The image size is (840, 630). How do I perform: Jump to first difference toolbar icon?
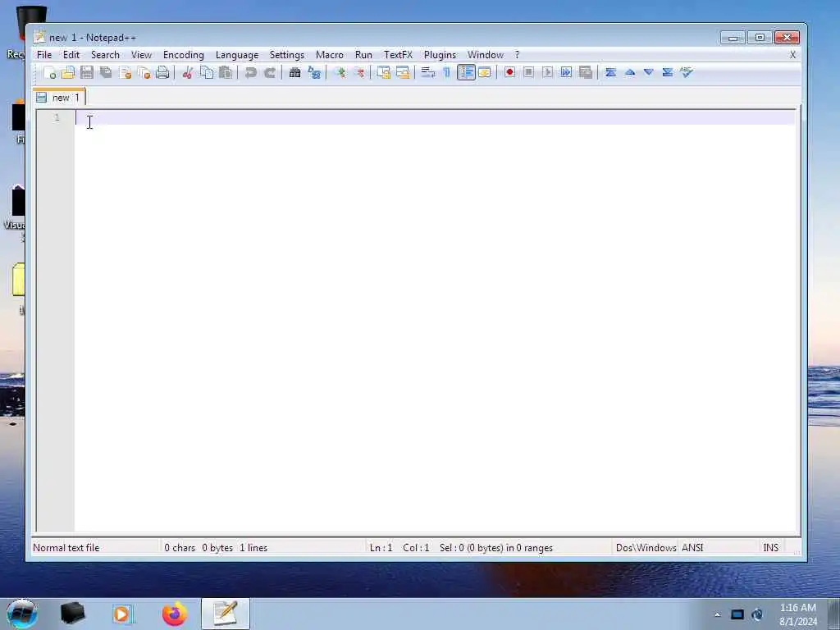pyautogui.click(x=610, y=72)
